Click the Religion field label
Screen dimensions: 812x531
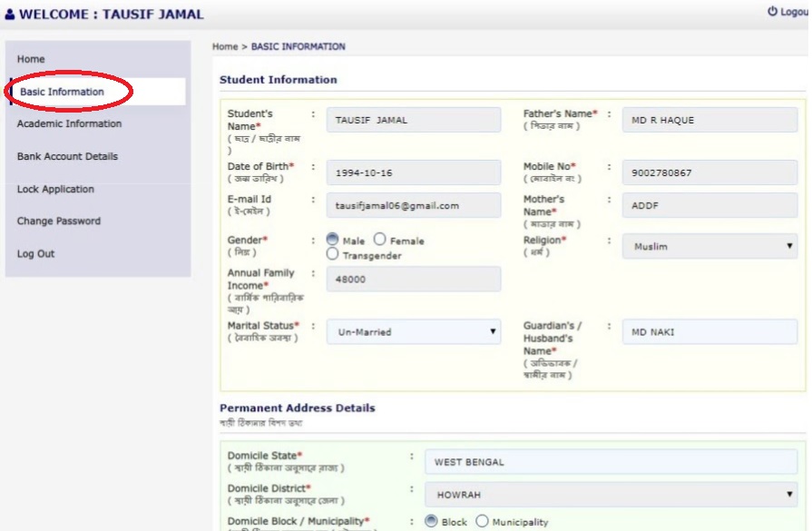(x=544, y=240)
